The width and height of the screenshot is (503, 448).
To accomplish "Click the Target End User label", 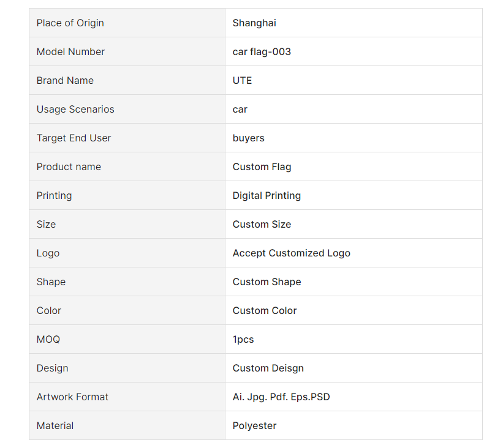I will (x=74, y=138).
